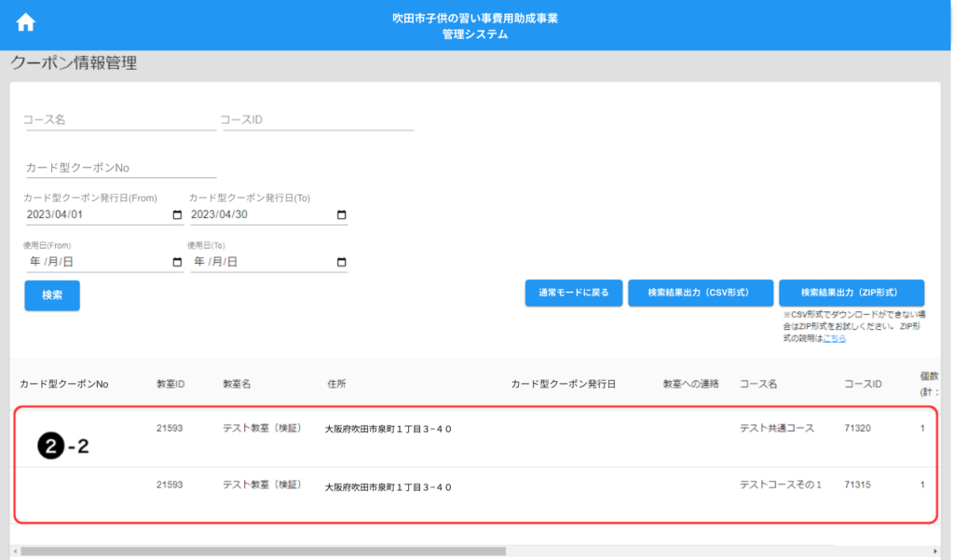Screen dimensions: 954x560
Task: Open the こちら link for ZIP explanation
Action: [x=834, y=338]
